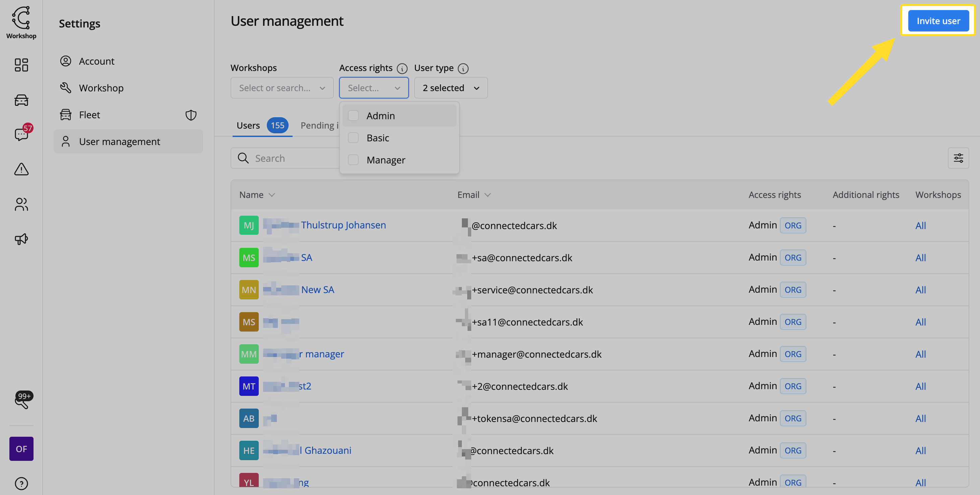Open the alerts warning triangle icon
This screenshot has width=980, height=495.
21,169
